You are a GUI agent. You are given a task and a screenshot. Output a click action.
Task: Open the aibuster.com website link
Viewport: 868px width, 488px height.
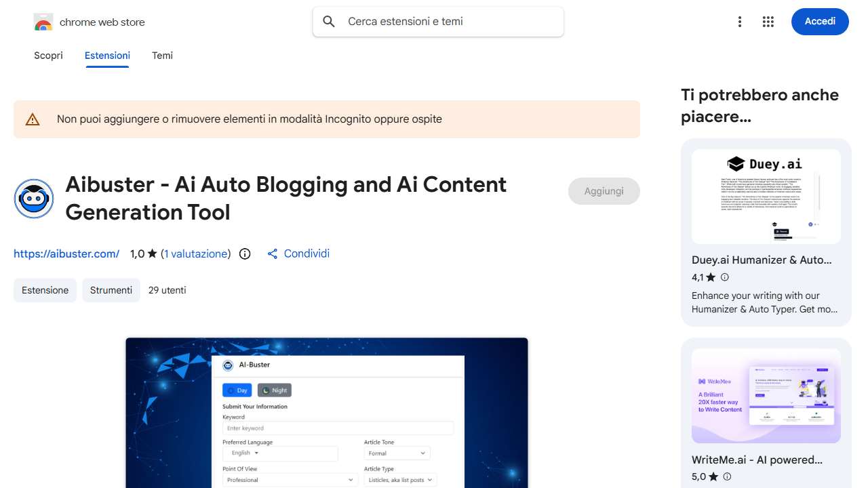pos(66,254)
